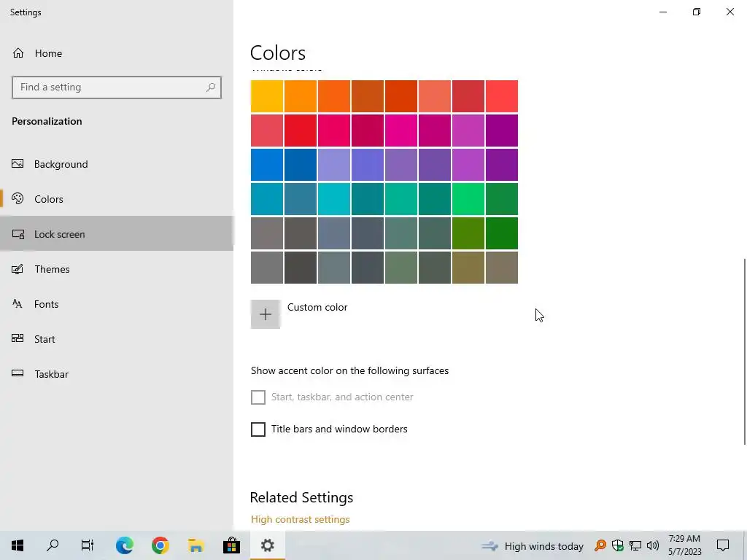Viewport: 747px width, 560px height.
Task: Open the Action Center notification icon
Action: point(723,545)
